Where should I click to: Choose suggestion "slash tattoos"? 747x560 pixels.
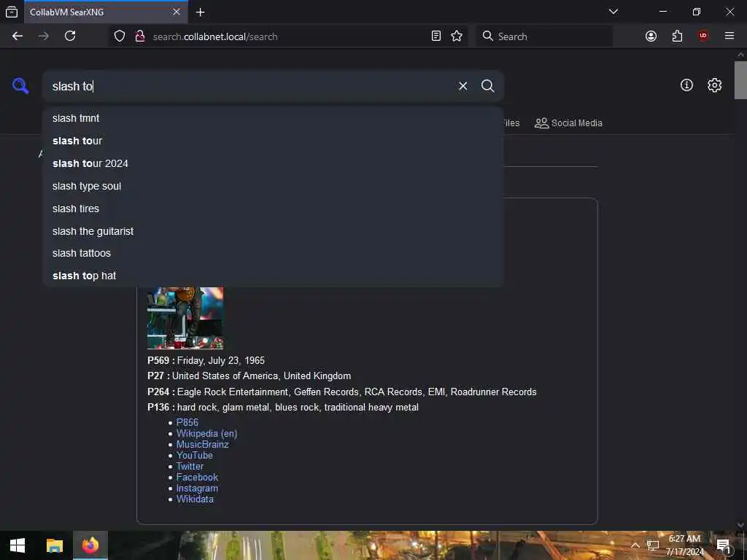(273, 253)
